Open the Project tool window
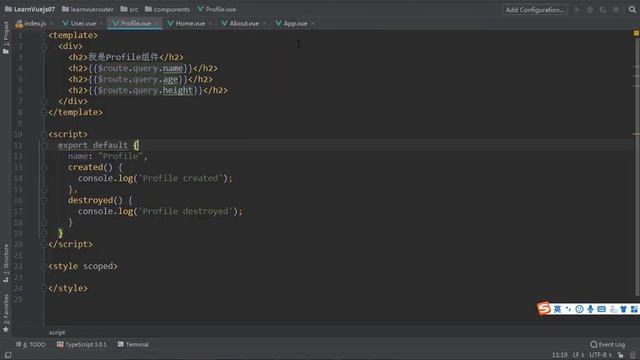Image resolution: width=640 pixels, height=360 pixels. pyautogui.click(x=6, y=38)
